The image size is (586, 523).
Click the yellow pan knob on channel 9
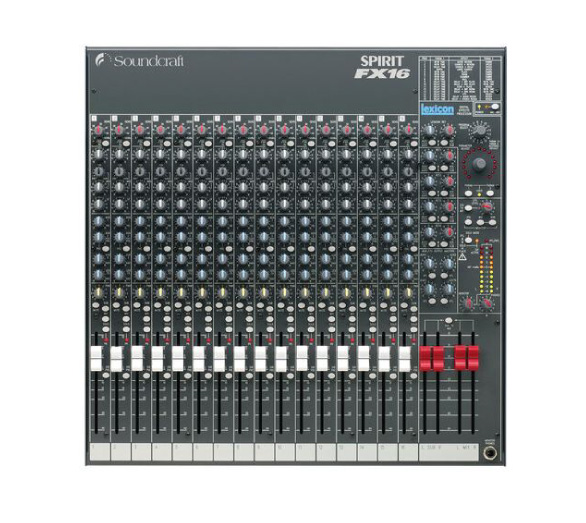click(x=263, y=292)
